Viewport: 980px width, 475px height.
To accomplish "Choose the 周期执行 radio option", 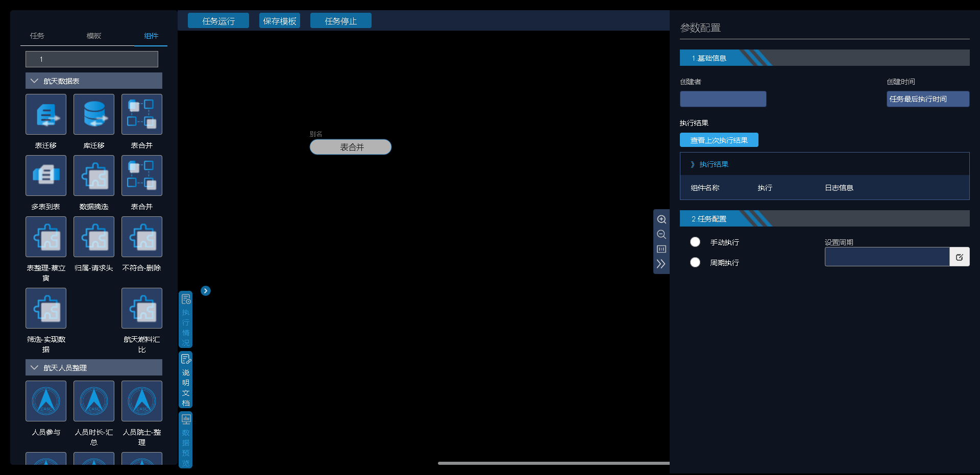I will tap(695, 262).
